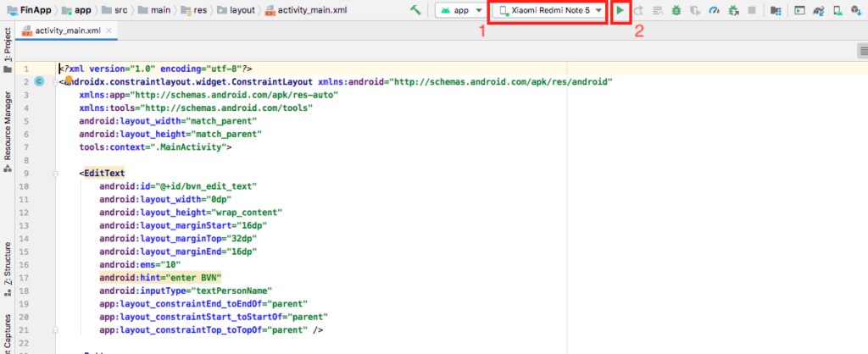Click the highlighted android:hint="enter BVN" line
The width and height of the screenshot is (868, 354).
160,278
